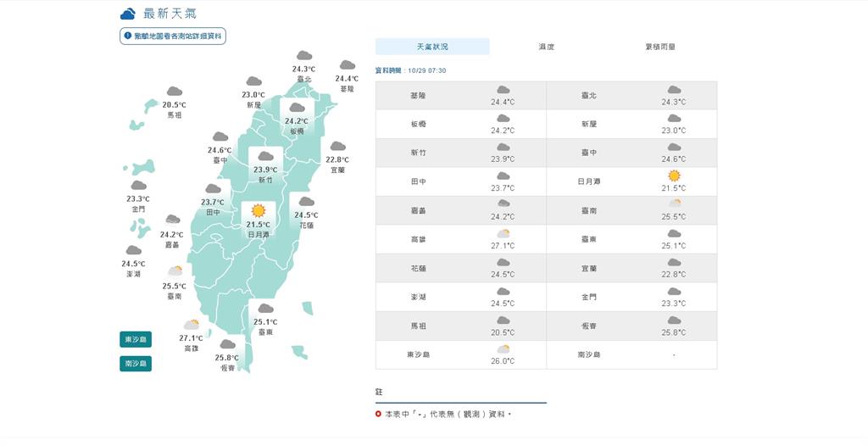Click the cloud icon above 臺北 on map
Image resolution: width=868 pixels, height=446 pixels.
[x=304, y=55]
